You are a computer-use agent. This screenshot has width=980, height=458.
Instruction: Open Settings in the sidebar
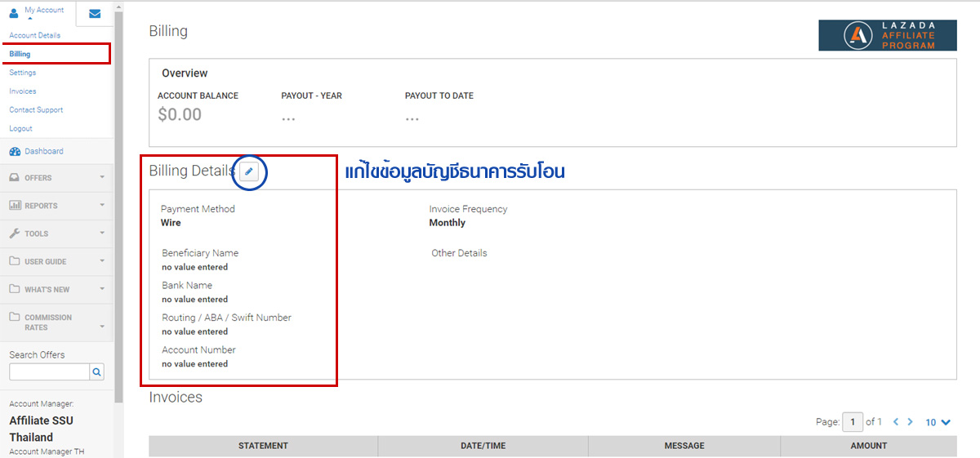pyautogui.click(x=23, y=73)
